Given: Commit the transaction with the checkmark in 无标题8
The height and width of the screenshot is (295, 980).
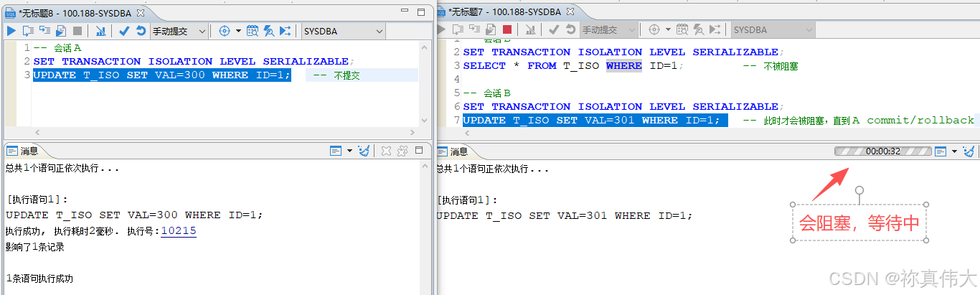Looking at the screenshot, I should point(124,31).
